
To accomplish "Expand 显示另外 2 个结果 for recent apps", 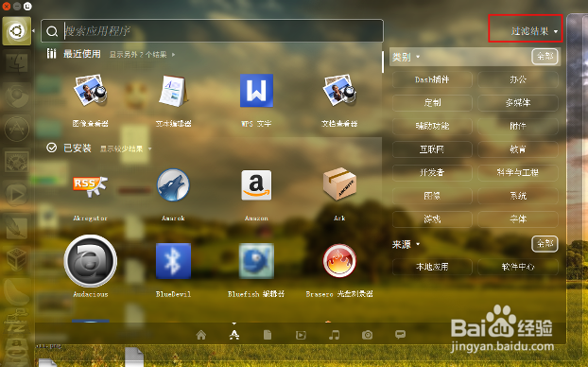I will [x=142, y=55].
